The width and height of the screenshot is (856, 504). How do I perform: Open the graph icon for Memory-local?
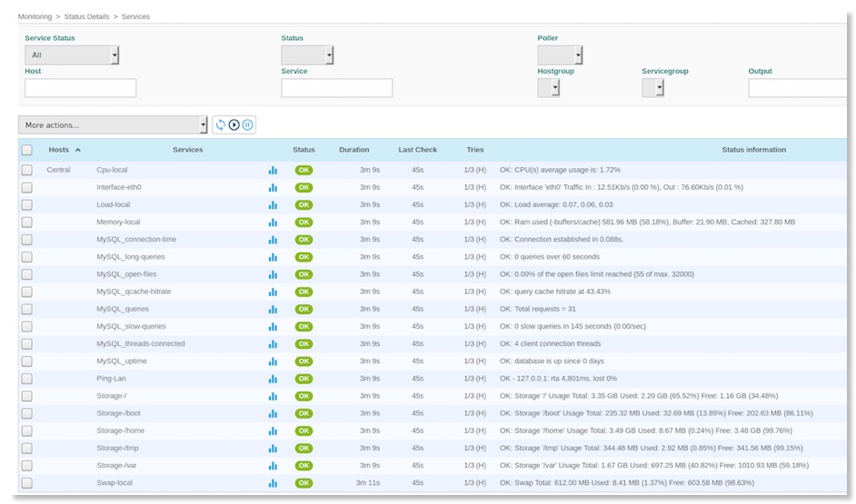(273, 222)
